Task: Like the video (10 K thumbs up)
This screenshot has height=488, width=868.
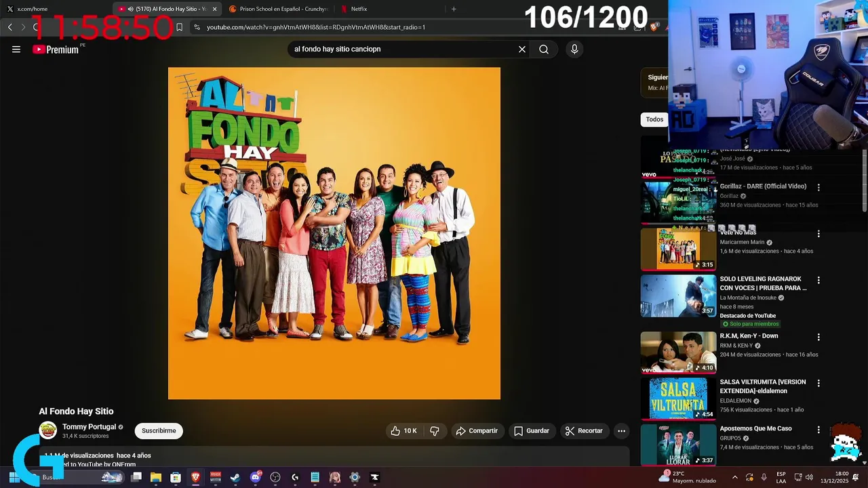Action: [x=404, y=430]
